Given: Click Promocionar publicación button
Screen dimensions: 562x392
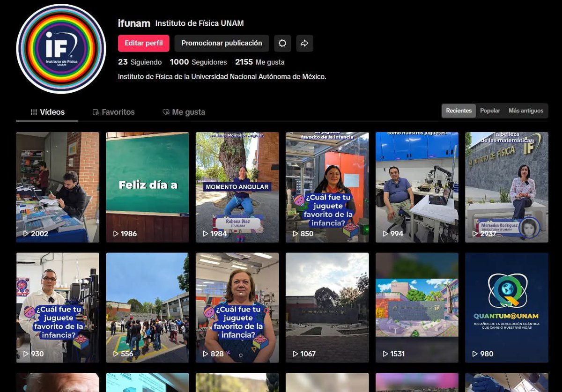Looking at the screenshot, I should (x=222, y=43).
